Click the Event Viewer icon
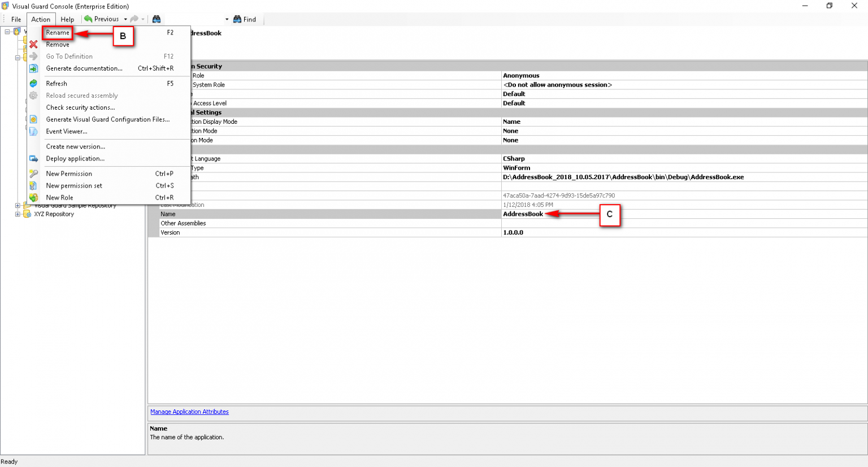Screen dimensions: 868x467 33,131
